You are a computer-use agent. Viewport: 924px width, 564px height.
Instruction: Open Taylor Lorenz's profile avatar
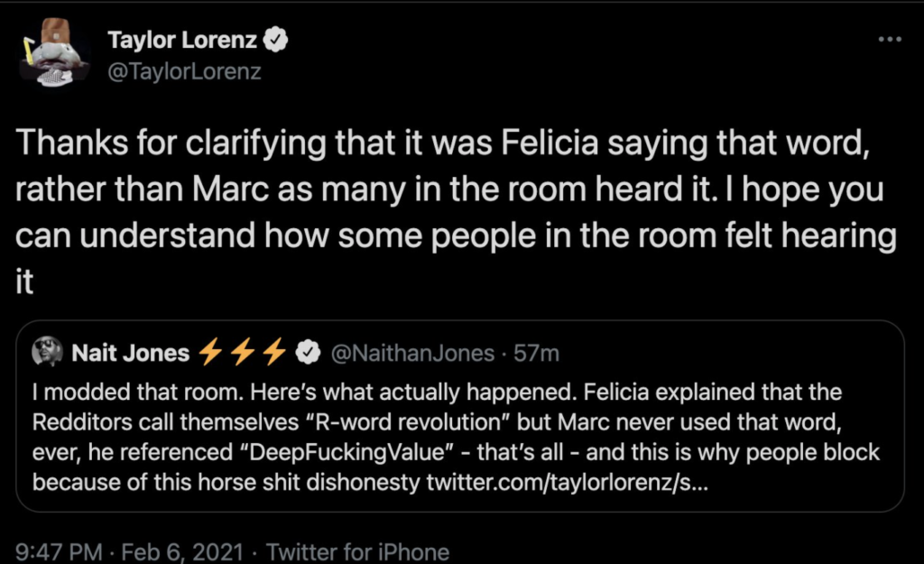(53, 56)
